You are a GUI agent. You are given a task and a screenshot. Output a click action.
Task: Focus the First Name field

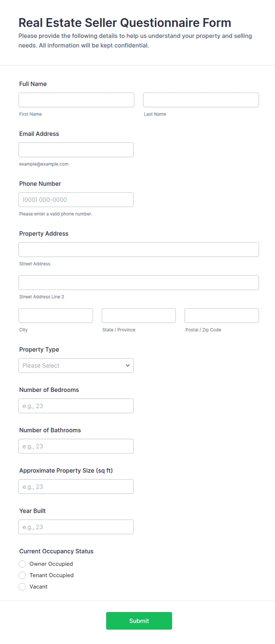(x=76, y=100)
